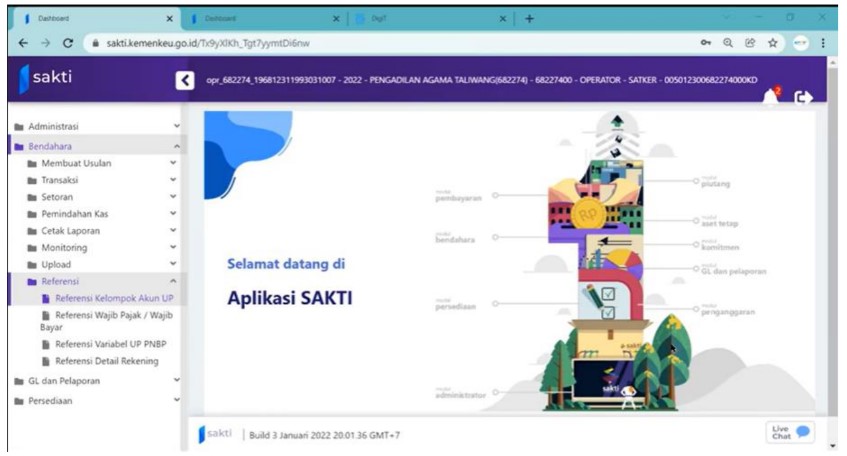Open the notifications bell
Screen dimensions: 847x456
pos(771,96)
